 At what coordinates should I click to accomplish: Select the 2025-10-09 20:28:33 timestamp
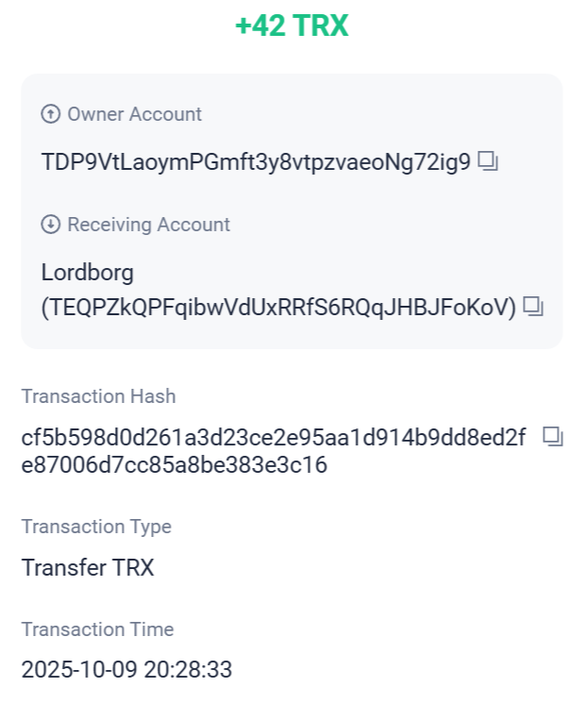coord(126,671)
